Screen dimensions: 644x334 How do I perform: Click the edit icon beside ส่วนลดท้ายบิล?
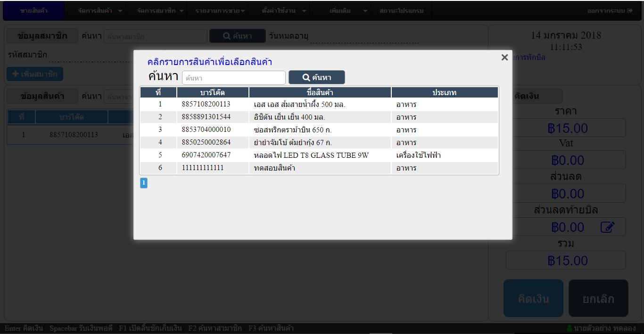[x=607, y=228]
